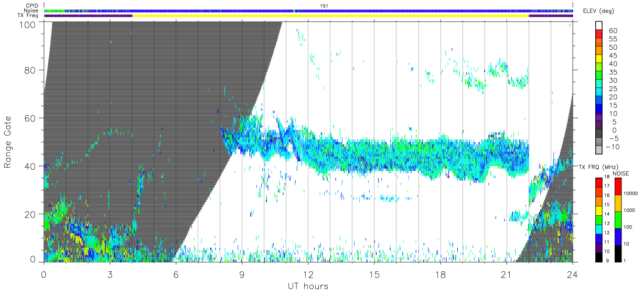This screenshot has height=297, width=644.
Task: Click tick label 12 on UT hours axis
Action: coord(308,274)
